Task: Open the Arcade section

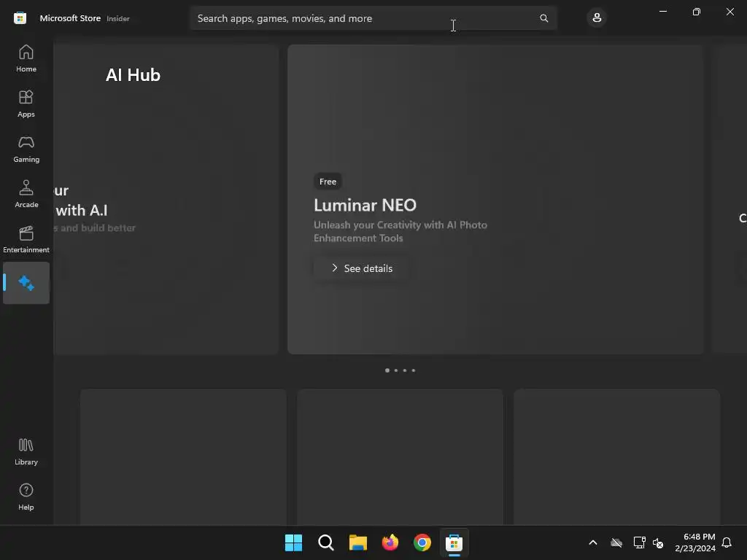Action: click(x=26, y=194)
